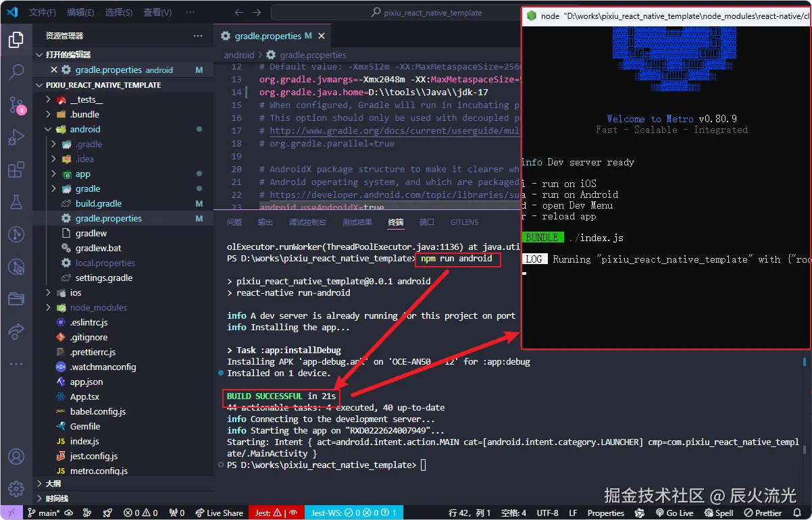Expand the app folder
The width and height of the screenshot is (812, 520).
pos(123,174)
